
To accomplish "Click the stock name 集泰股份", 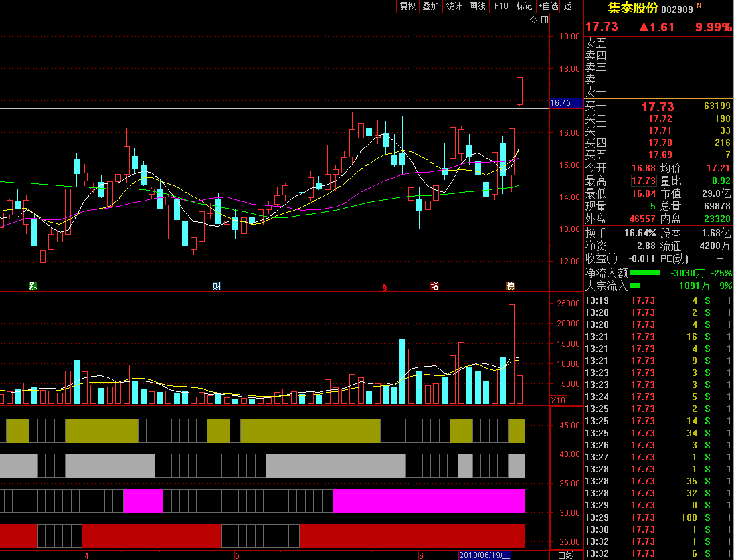I will pos(633,7).
